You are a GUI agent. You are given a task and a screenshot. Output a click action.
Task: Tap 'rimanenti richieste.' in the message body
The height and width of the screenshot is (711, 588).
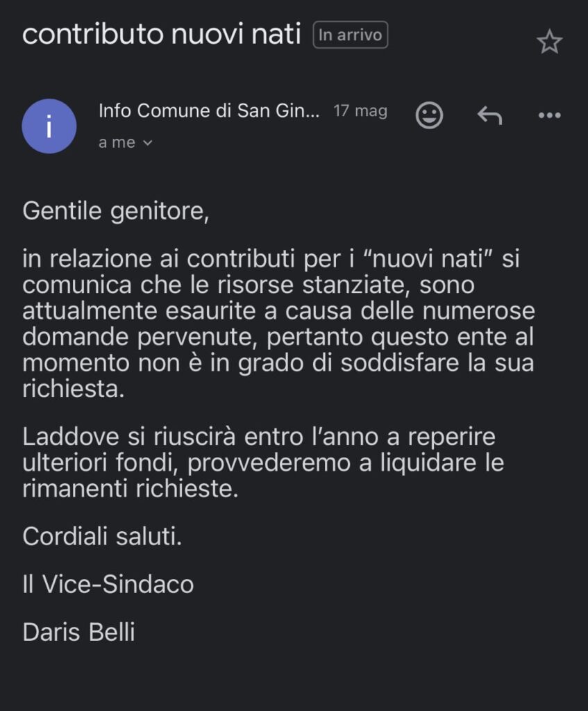[x=130, y=489]
